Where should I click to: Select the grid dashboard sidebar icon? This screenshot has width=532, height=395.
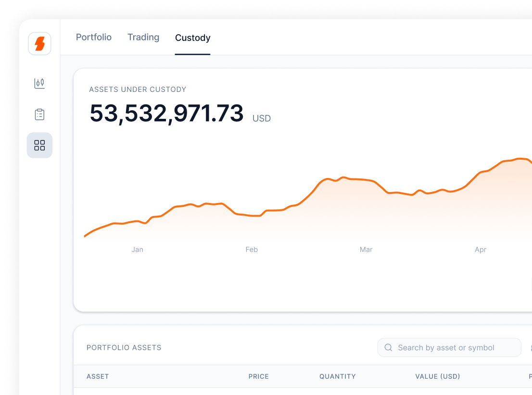pyautogui.click(x=40, y=145)
